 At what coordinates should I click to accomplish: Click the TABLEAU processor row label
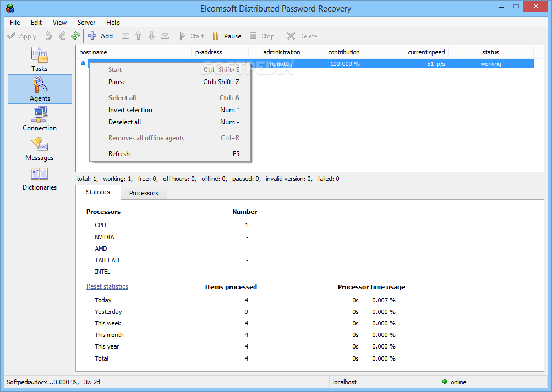(x=107, y=260)
